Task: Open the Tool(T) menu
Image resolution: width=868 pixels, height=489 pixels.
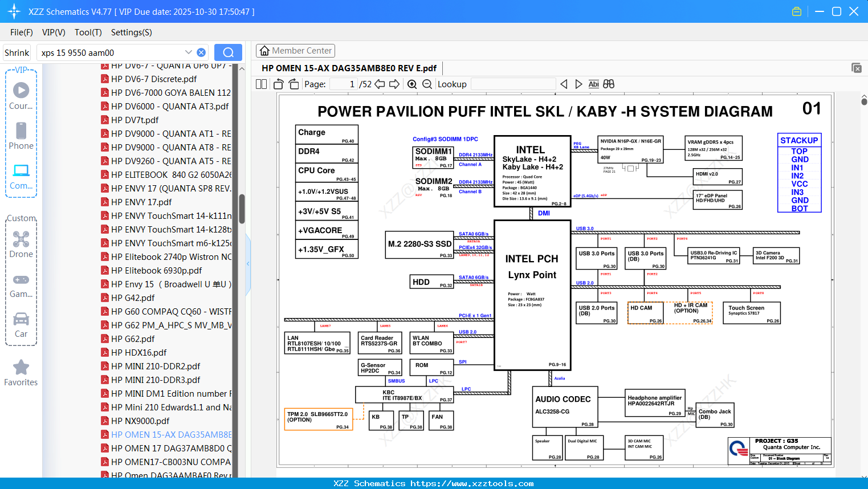Action: click(88, 32)
